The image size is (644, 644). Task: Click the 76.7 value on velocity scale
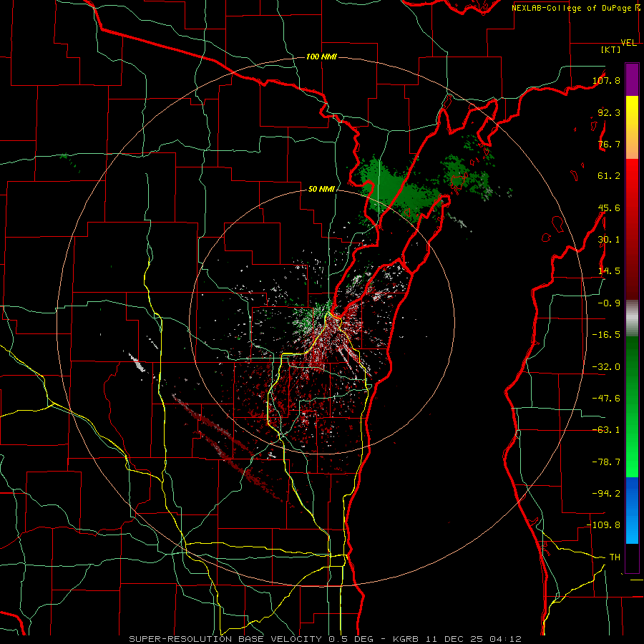pyautogui.click(x=609, y=144)
